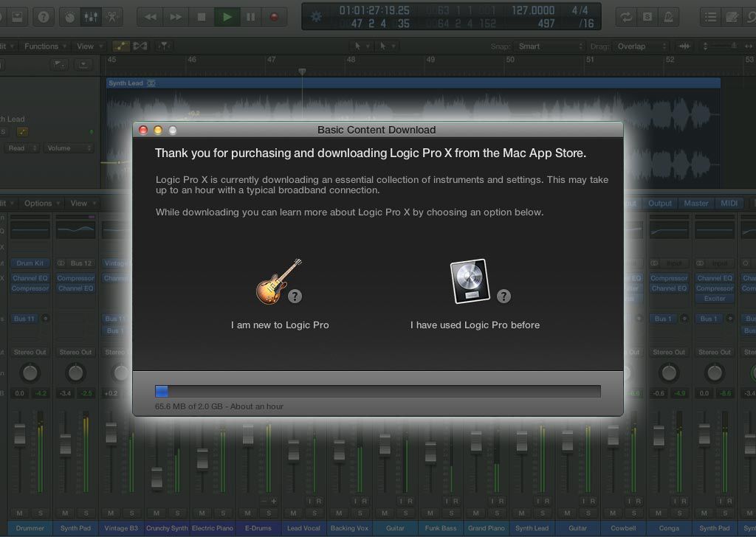This screenshot has width=756, height=537.
Task: Toggle the Mixer icon in the control bar
Action: 91,18
